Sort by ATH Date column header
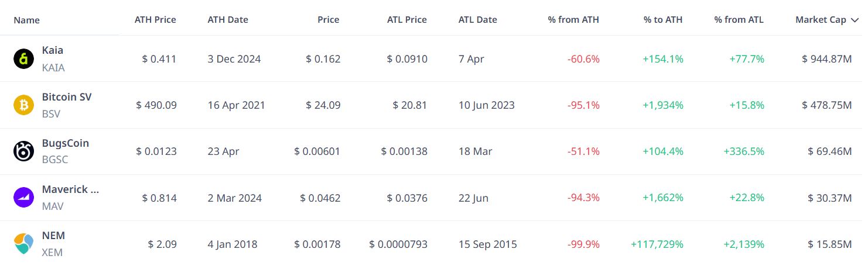 228,20
